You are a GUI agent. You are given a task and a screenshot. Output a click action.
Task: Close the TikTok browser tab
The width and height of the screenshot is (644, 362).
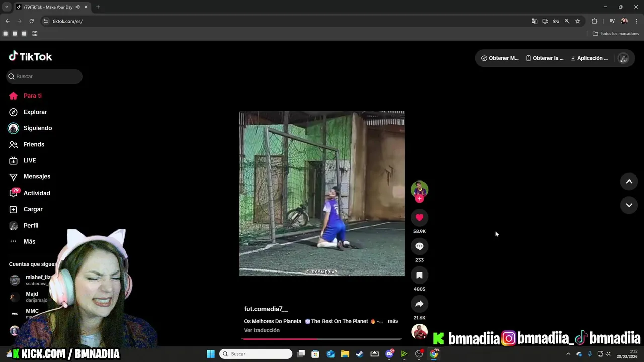86,7
